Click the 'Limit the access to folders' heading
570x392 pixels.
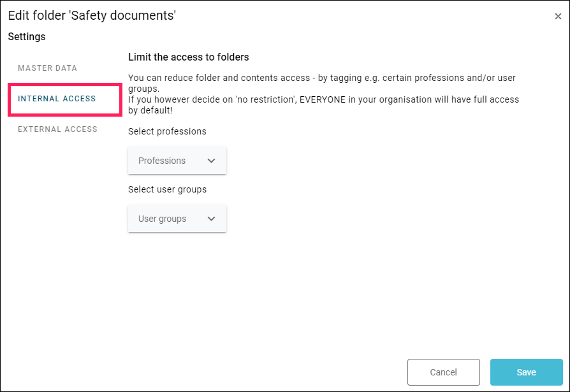(x=188, y=57)
